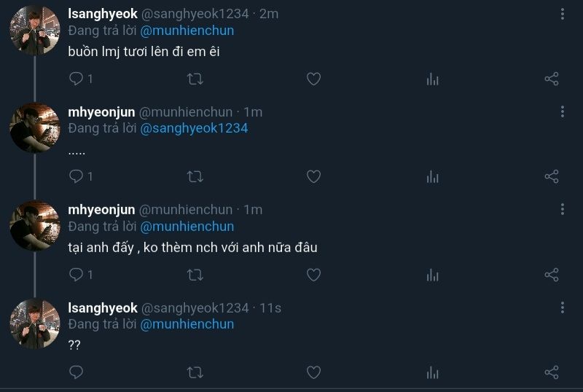Open the '11s' timestamp of the last tweet
Image resolution: width=583 pixels, height=392 pixels.
(x=270, y=308)
